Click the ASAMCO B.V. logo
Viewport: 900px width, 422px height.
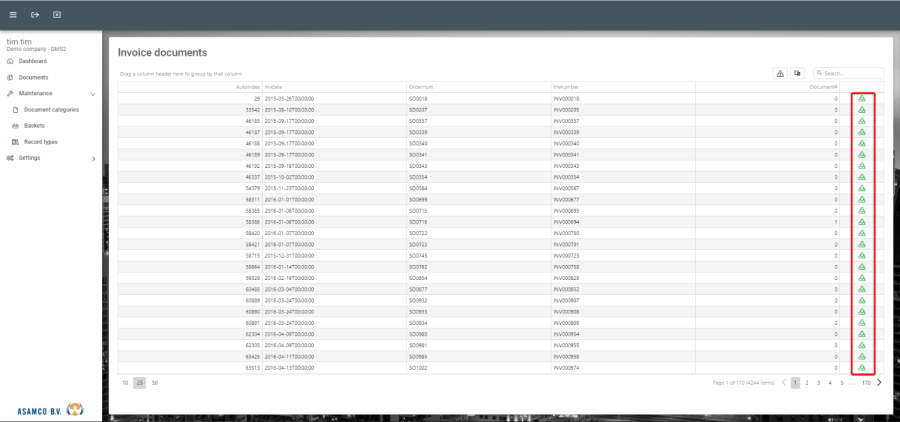tap(50, 409)
